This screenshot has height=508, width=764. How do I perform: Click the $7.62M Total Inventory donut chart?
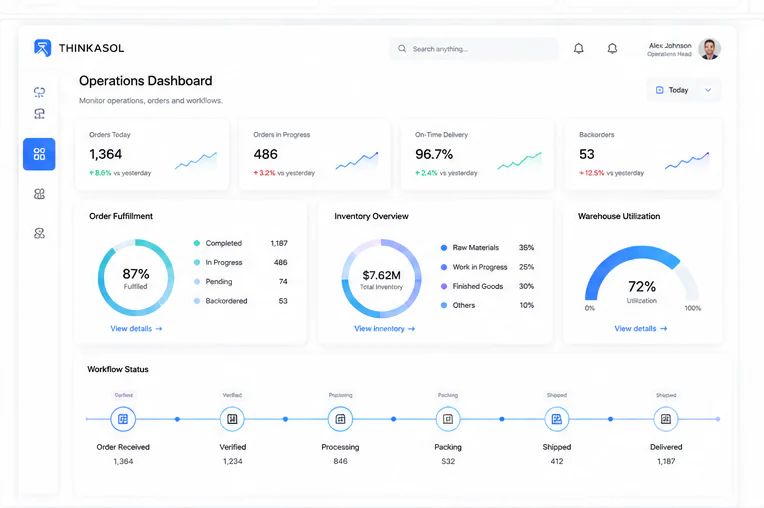tap(382, 279)
